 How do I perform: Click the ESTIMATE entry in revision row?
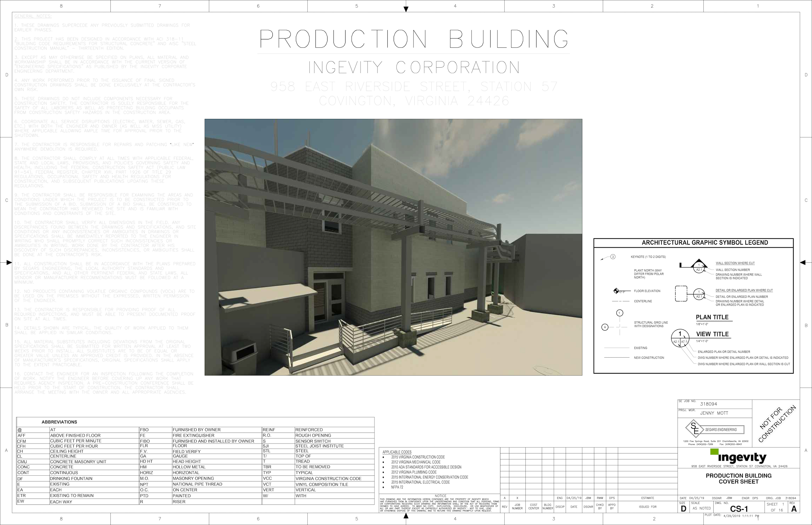(647, 498)
